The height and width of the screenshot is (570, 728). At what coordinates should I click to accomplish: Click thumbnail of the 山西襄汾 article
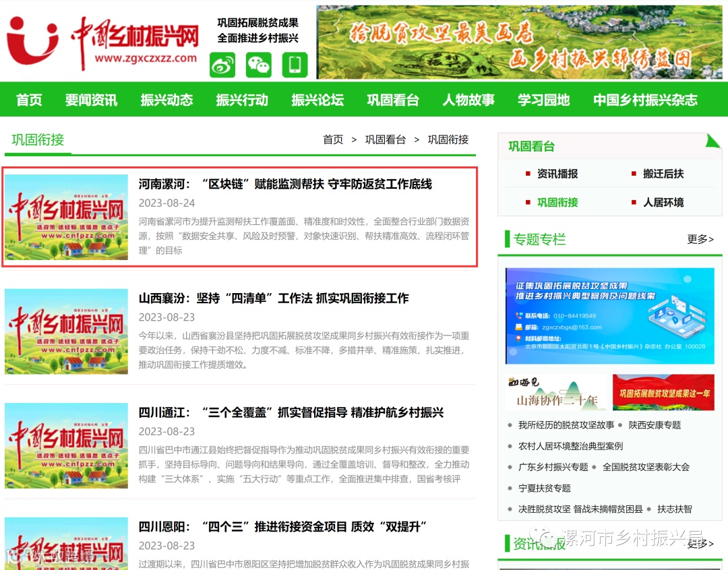66,331
